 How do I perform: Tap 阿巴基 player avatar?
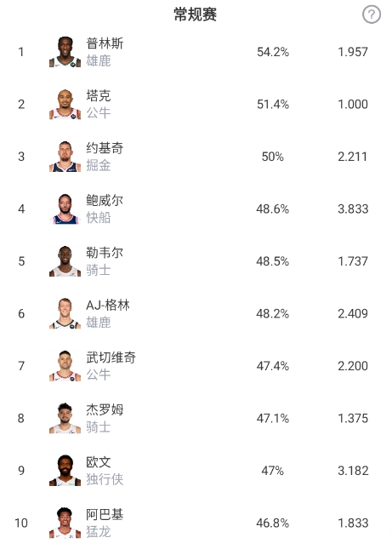(65, 523)
